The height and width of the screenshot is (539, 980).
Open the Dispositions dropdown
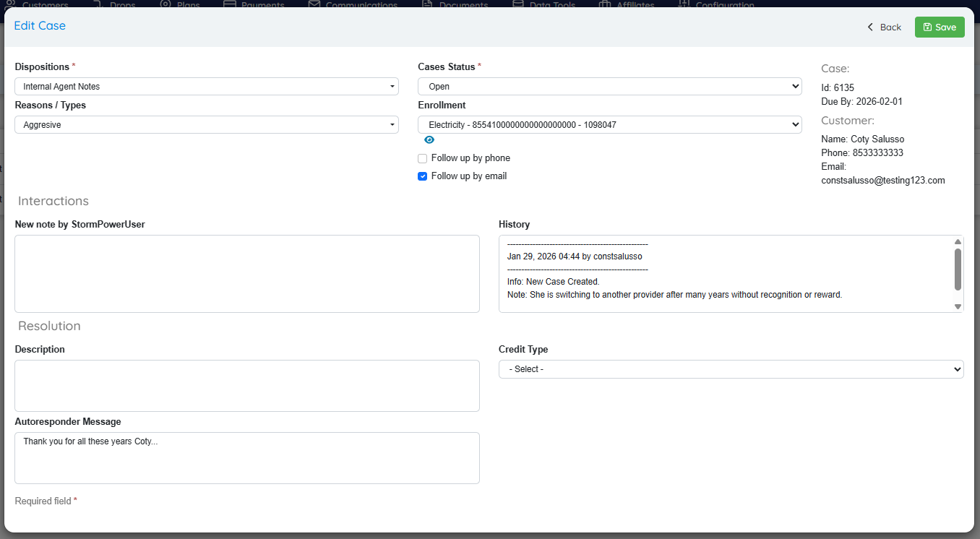pos(207,87)
